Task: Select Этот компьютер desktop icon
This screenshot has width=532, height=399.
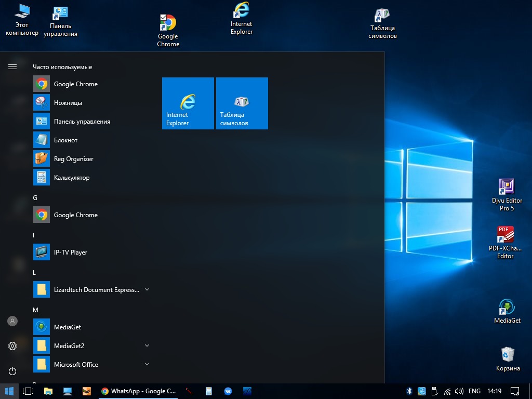Action: pyautogui.click(x=22, y=20)
